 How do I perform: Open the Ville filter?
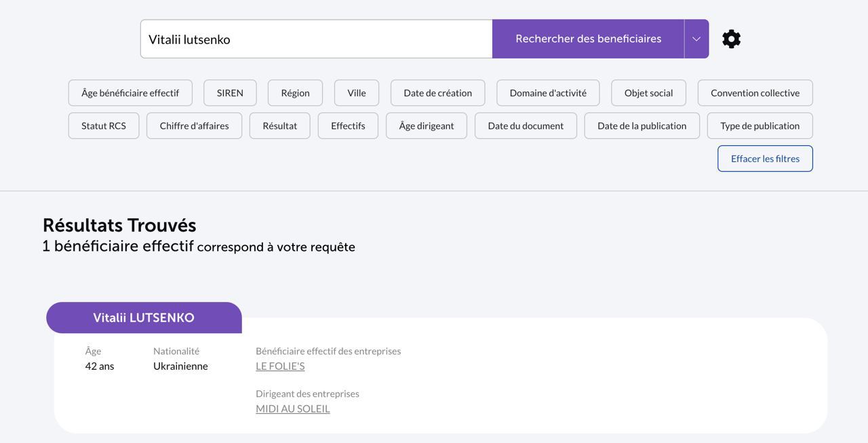[357, 93]
